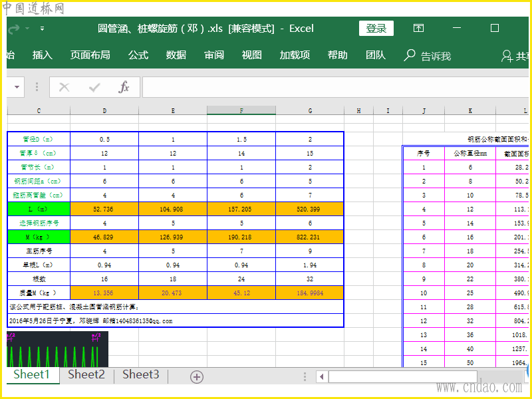Open the 公式 ribbon tab
Image resolution: width=532 pixels, height=399 pixels.
138,55
